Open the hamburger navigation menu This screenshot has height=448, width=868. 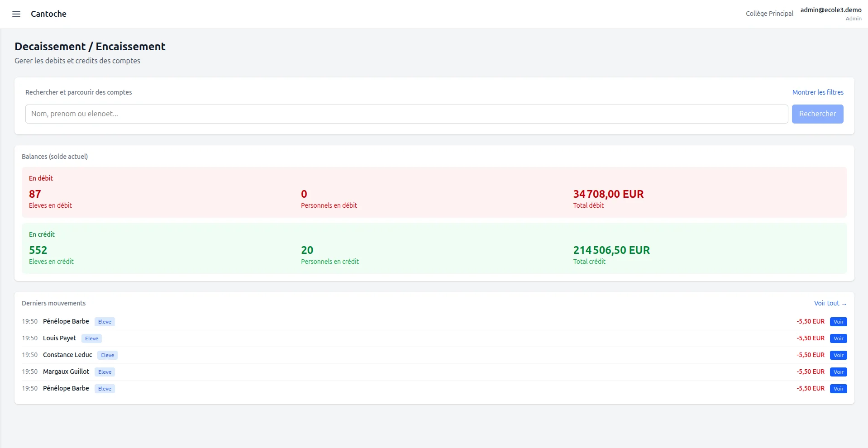tap(16, 14)
